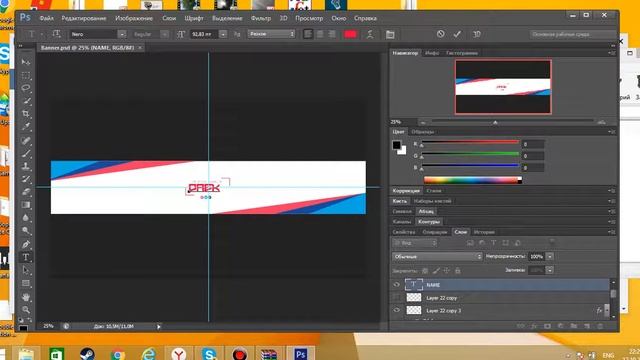
Task: Open the font size dropdown arrow
Action: 223,34
